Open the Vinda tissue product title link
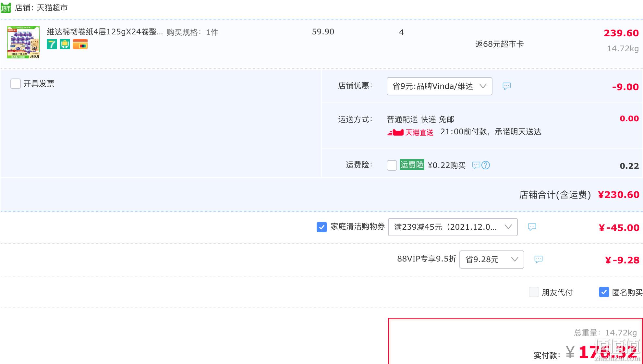 click(105, 32)
